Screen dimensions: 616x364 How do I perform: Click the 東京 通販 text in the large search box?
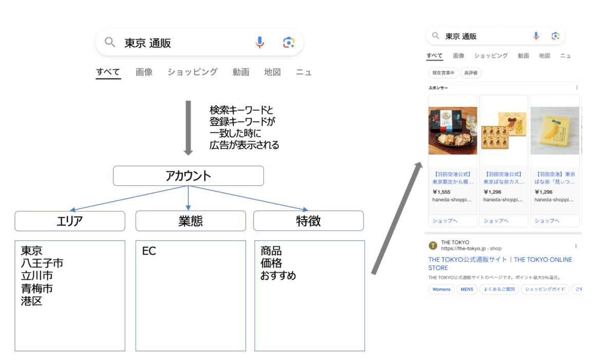point(148,43)
